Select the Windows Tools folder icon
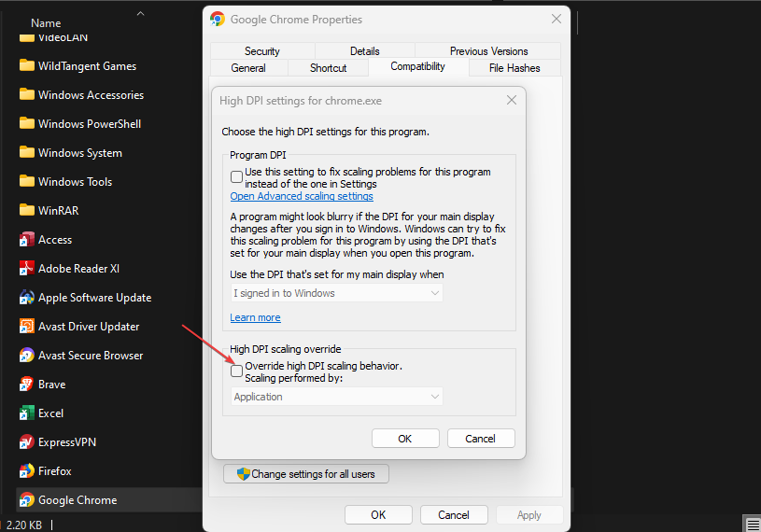 (x=27, y=181)
